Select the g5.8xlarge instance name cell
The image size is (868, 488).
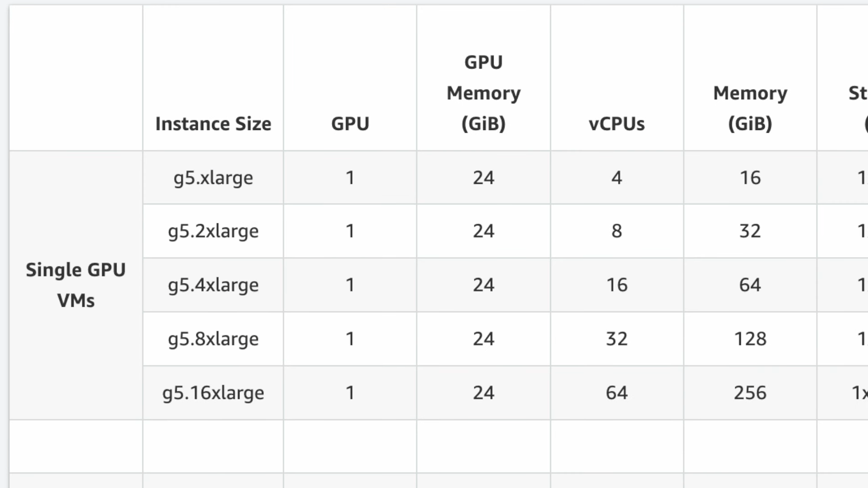pos(213,339)
